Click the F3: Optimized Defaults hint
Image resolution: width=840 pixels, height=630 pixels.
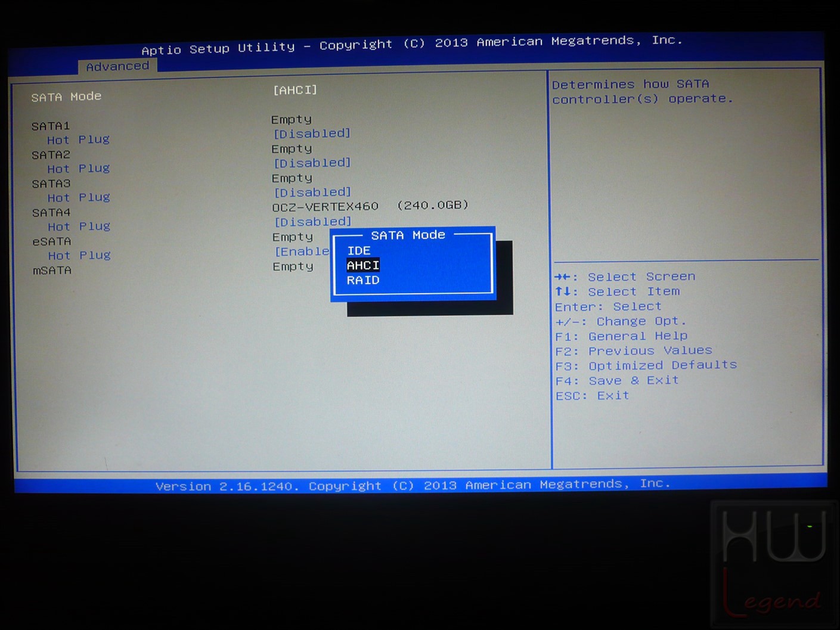point(646,365)
